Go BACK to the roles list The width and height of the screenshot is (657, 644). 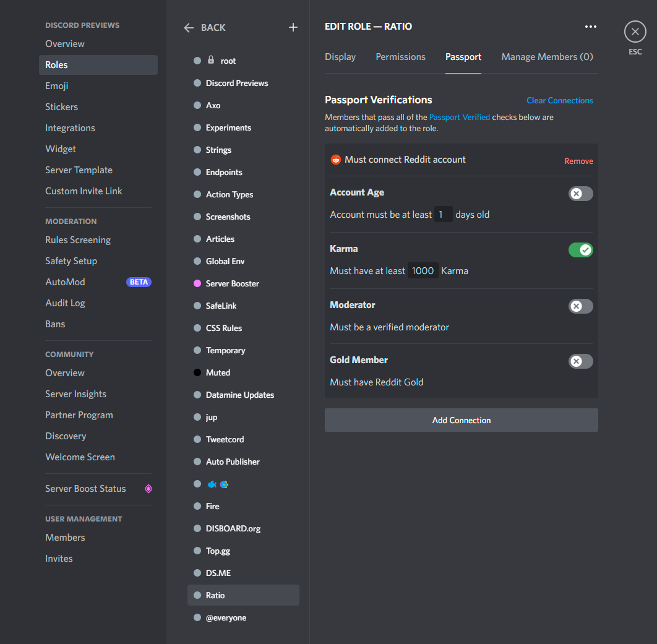pos(213,28)
